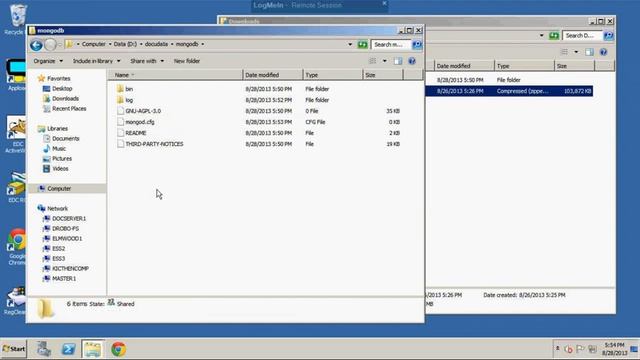Click the forward navigation arrow in mongodb window
Screen dimensions: 640x360
(50, 44)
